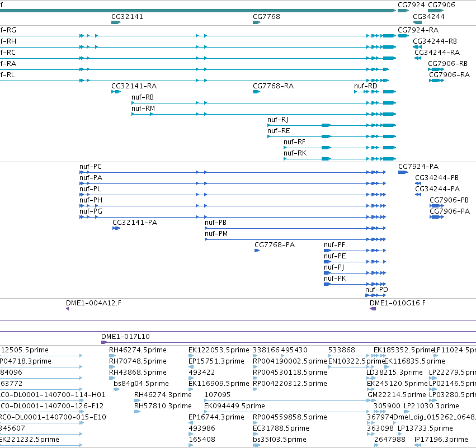The width and height of the screenshot is (476, 448).
Task: Open the CG34244-RA transcript
Action: 437,53
